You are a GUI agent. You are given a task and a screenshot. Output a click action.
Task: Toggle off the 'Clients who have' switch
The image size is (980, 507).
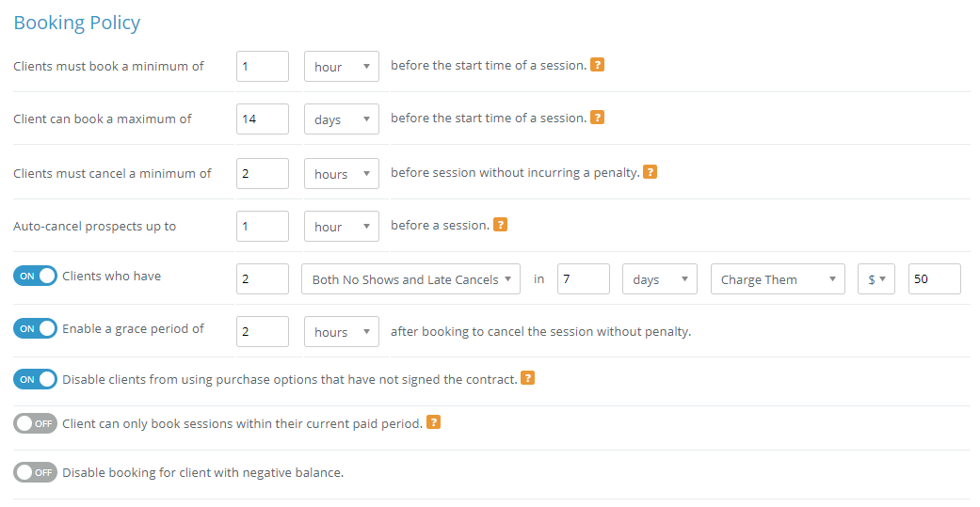click(35, 276)
